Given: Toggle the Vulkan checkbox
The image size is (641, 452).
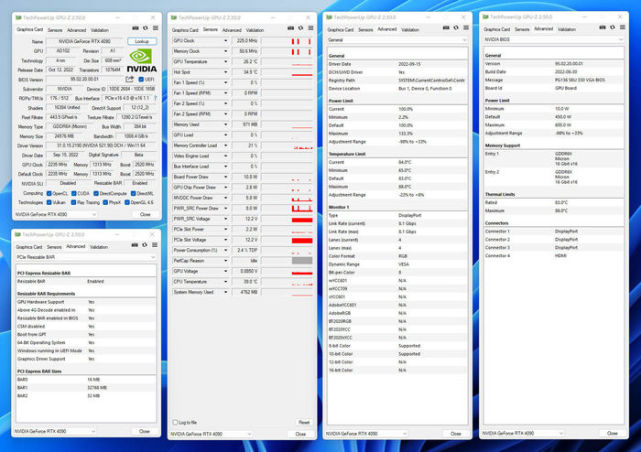Looking at the screenshot, I should (49, 202).
